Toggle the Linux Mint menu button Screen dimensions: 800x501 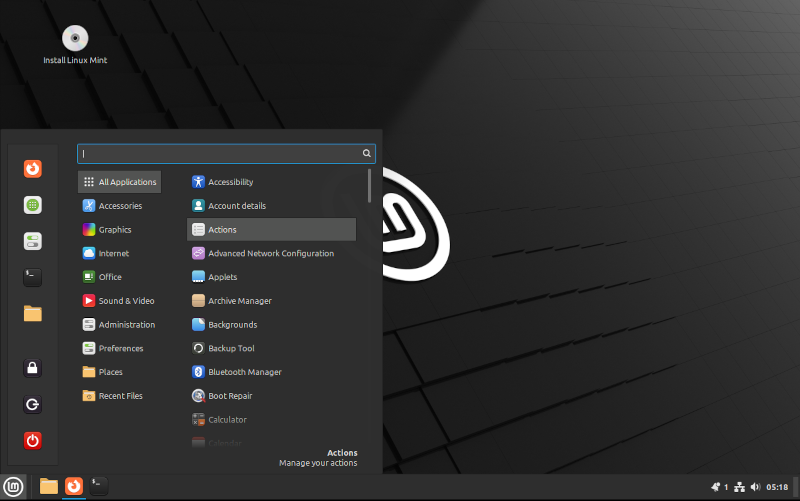coord(14,486)
